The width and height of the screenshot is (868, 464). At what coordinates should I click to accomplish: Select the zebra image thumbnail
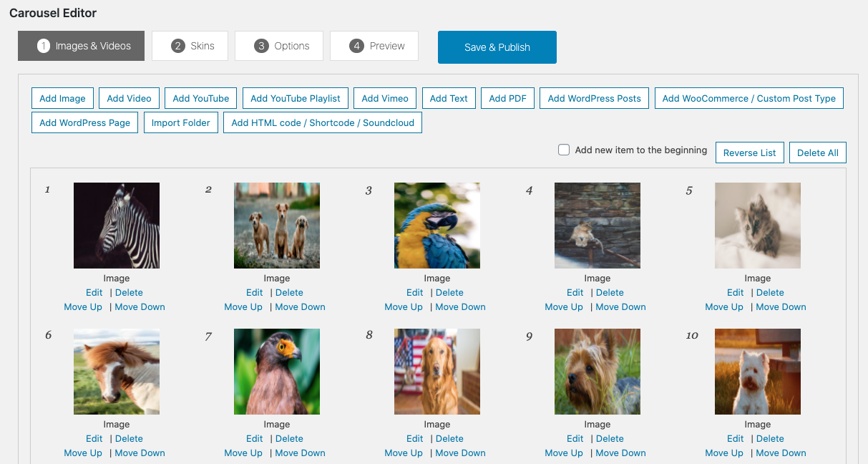pyautogui.click(x=117, y=226)
